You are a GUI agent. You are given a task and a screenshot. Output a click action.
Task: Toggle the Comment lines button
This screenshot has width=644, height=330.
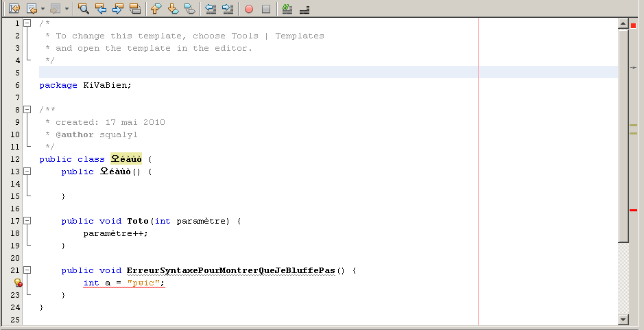(287, 9)
